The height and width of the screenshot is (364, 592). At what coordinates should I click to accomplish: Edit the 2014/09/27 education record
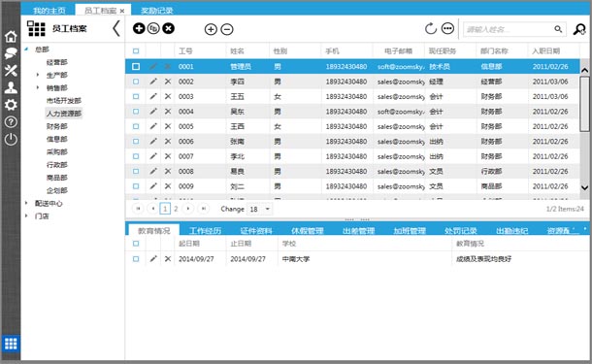153,258
